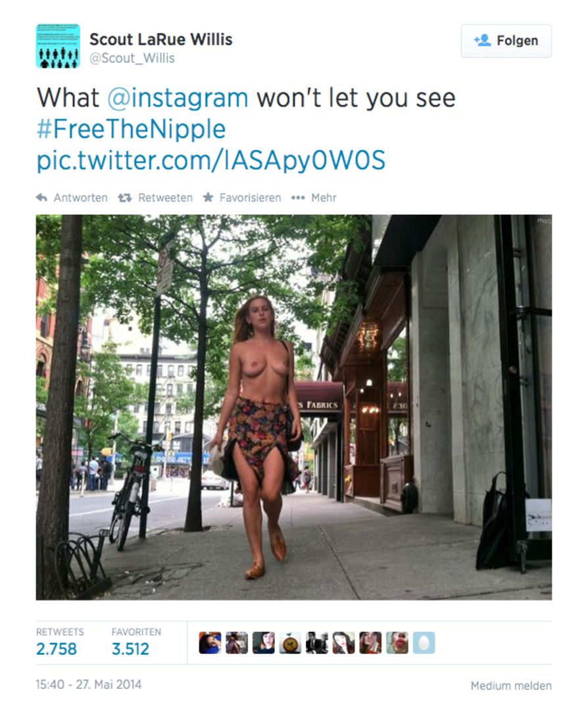Click the reply arrow icon beside Antworten
The width and height of the screenshot is (588, 710).
click(42, 198)
